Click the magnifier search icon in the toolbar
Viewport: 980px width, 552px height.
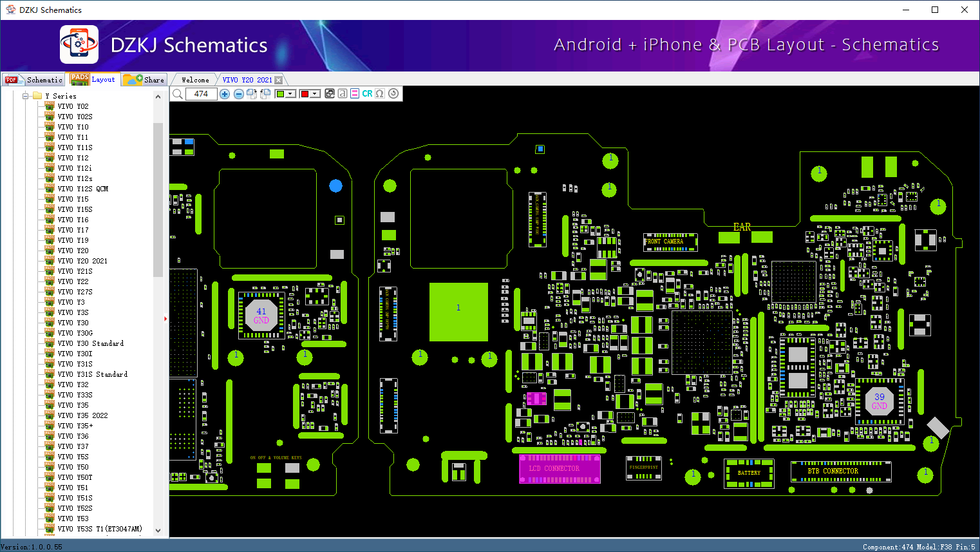[178, 94]
